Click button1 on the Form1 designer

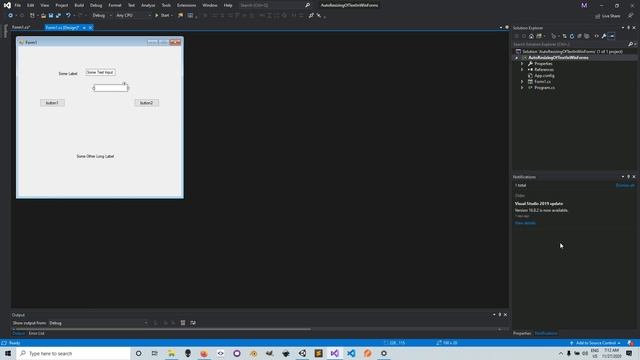coord(52,103)
